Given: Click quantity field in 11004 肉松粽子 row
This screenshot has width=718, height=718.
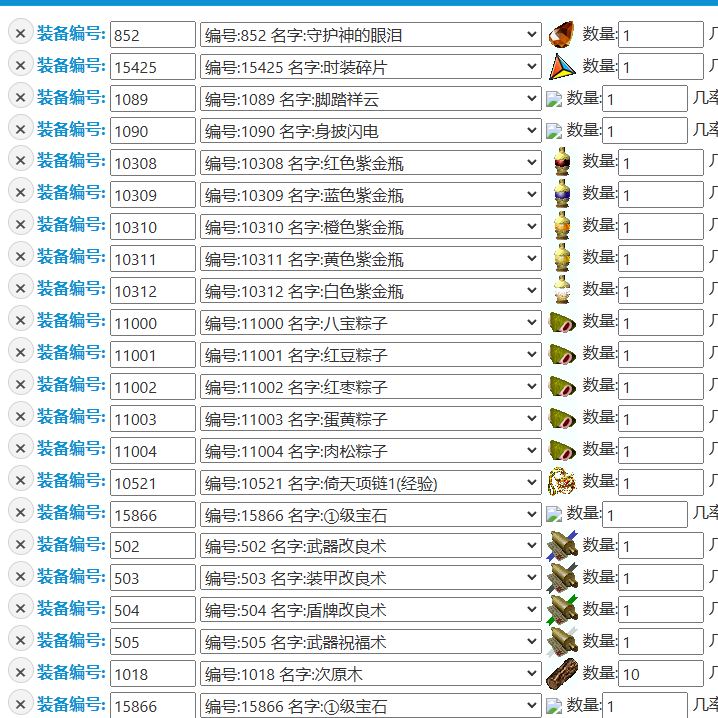Looking at the screenshot, I should tap(661, 451).
